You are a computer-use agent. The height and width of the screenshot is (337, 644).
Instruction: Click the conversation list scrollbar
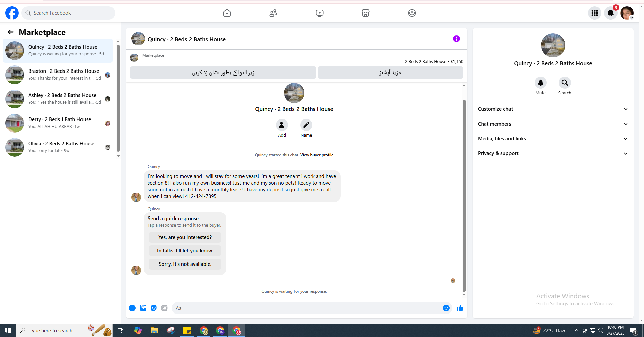pos(118,98)
